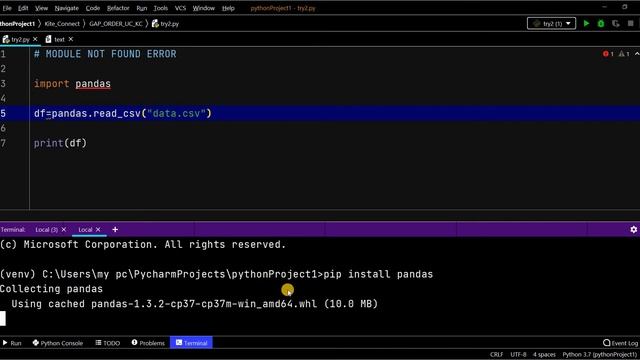The image size is (640, 360).
Task: Close the text editor tab
Action: (71, 39)
